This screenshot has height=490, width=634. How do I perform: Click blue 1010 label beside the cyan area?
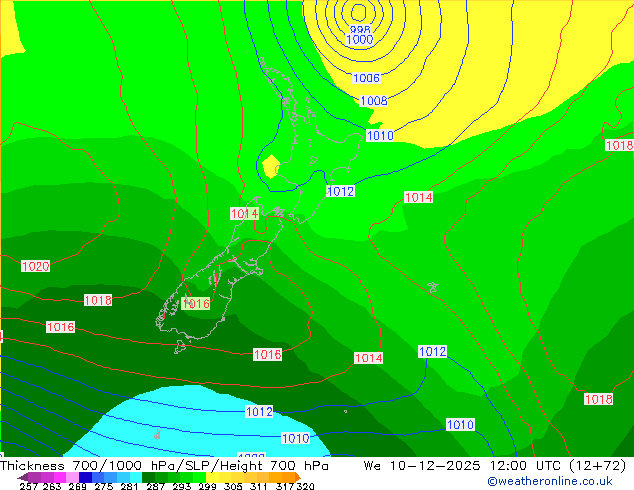click(296, 438)
